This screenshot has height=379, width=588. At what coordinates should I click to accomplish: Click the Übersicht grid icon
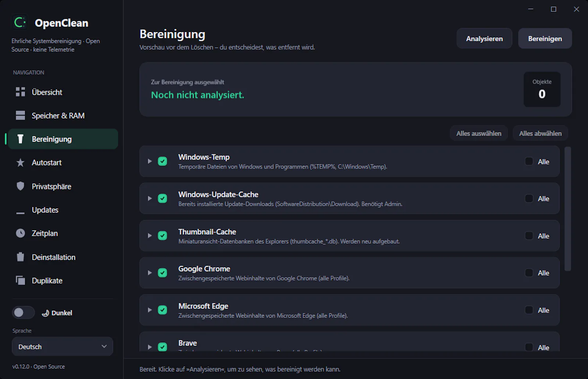[x=20, y=92]
